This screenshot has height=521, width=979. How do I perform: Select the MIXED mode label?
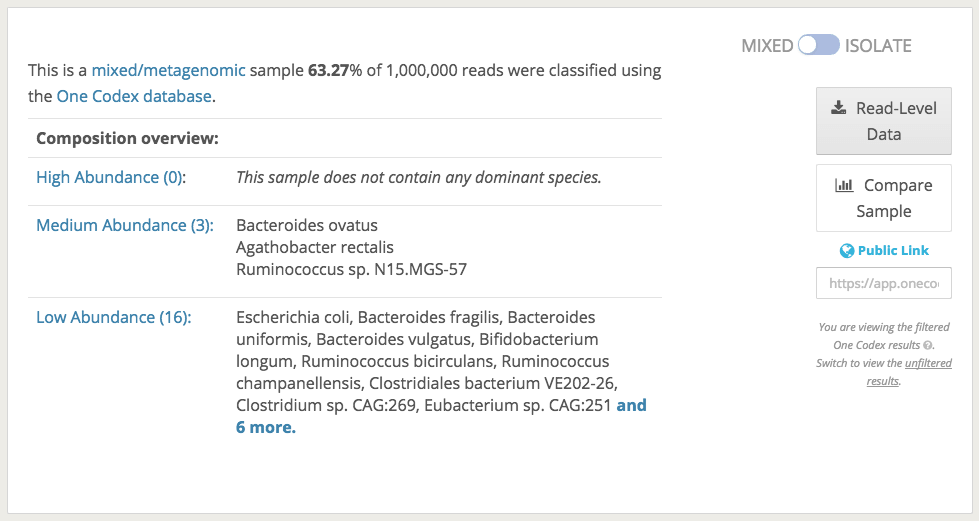[x=767, y=45]
